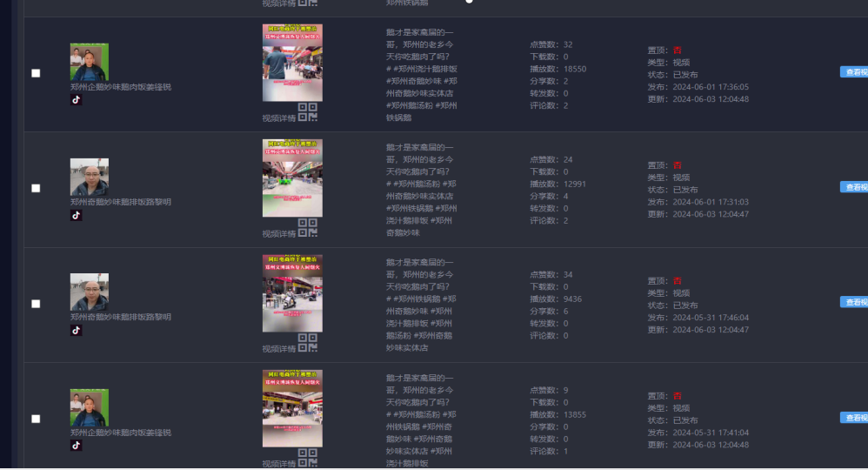The height and width of the screenshot is (470, 868).
Task: Open 视频详情 link for the 12991-plays video
Action: point(279,233)
